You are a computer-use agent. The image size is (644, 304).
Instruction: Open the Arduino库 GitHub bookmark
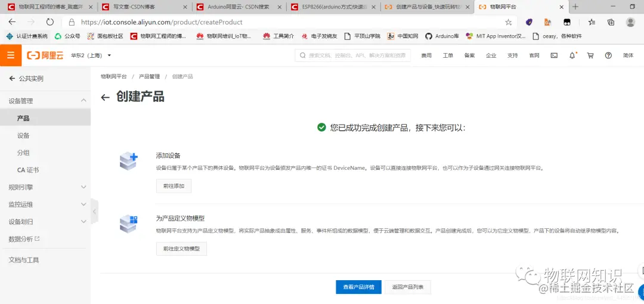442,36
